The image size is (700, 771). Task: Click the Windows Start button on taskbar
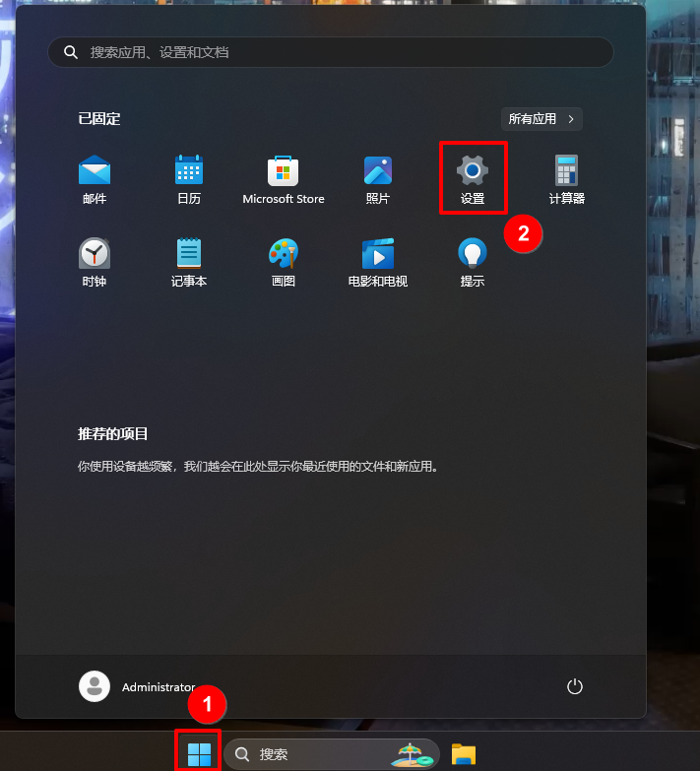pos(199,754)
